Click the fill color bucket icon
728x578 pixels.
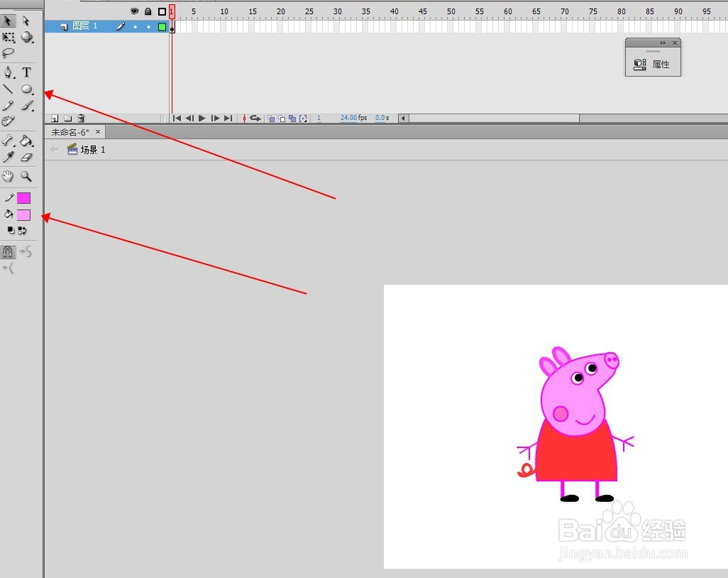[x=9, y=214]
